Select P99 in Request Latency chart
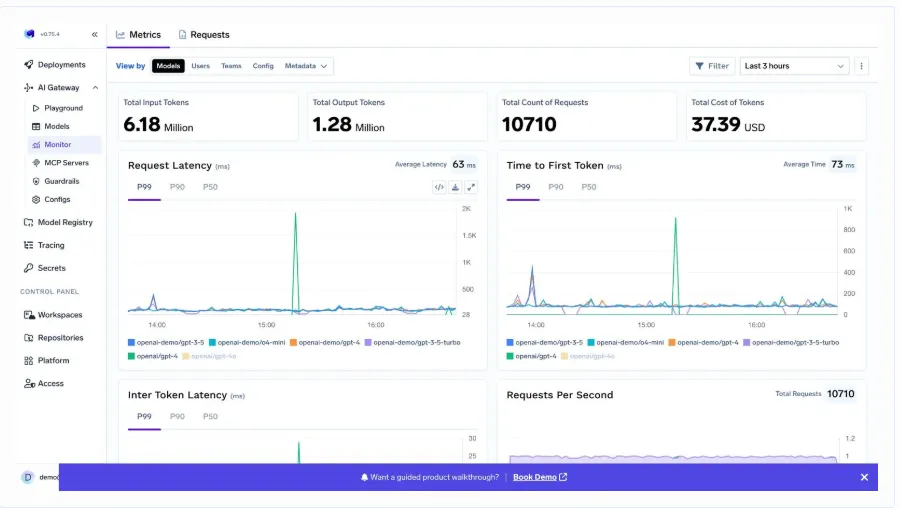The image size is (900, 508). click(144, 187)
